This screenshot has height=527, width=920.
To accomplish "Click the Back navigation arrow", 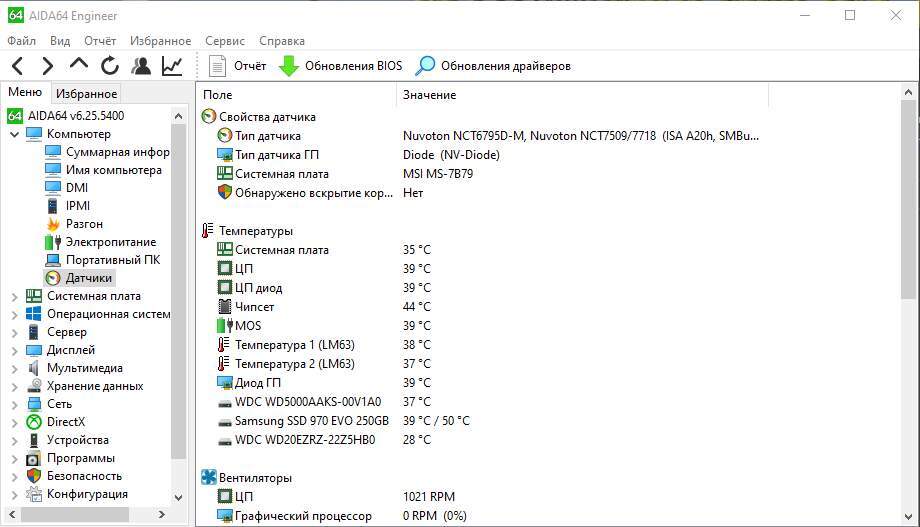I will [17, 66].
